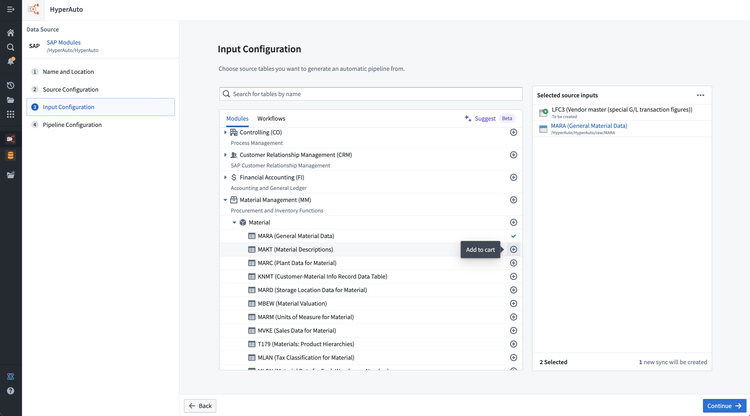The image size is (750, 416).
Task: Add Controlling (CO) module to cart
Action: point(513,132)
